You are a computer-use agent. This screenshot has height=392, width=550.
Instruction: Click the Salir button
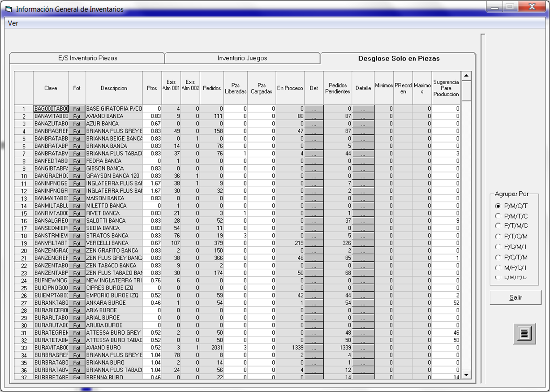click(x=516, y=297)
